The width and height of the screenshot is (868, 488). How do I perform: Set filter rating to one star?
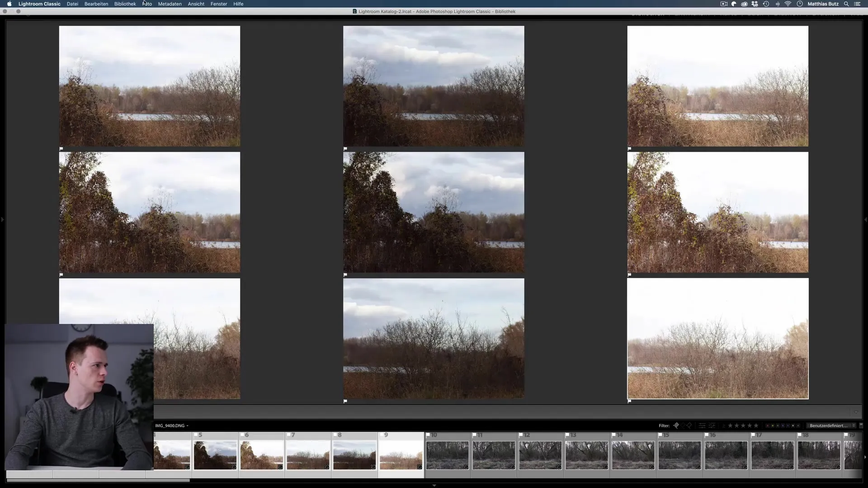730,426
